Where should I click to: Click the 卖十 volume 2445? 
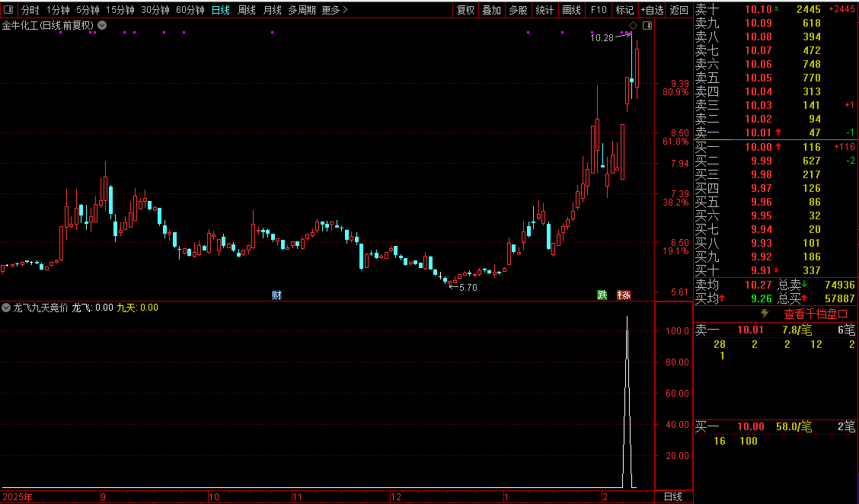tap(809, 9)
